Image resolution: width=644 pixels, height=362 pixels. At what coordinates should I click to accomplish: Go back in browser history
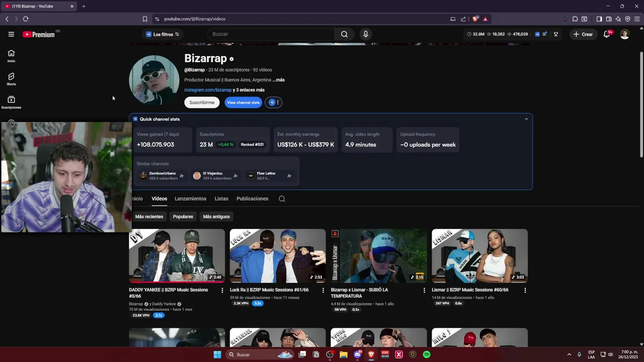(x=7, y=19)
